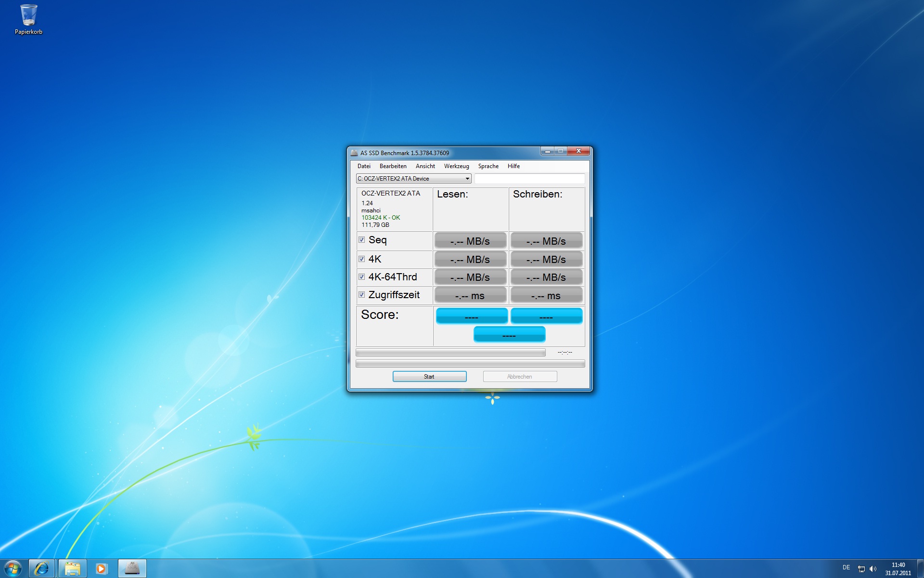The height and width of the screenshot is (578, 924).
Task: Click the AS SSD Benchmark taskbar button
Action: [132, 568]
